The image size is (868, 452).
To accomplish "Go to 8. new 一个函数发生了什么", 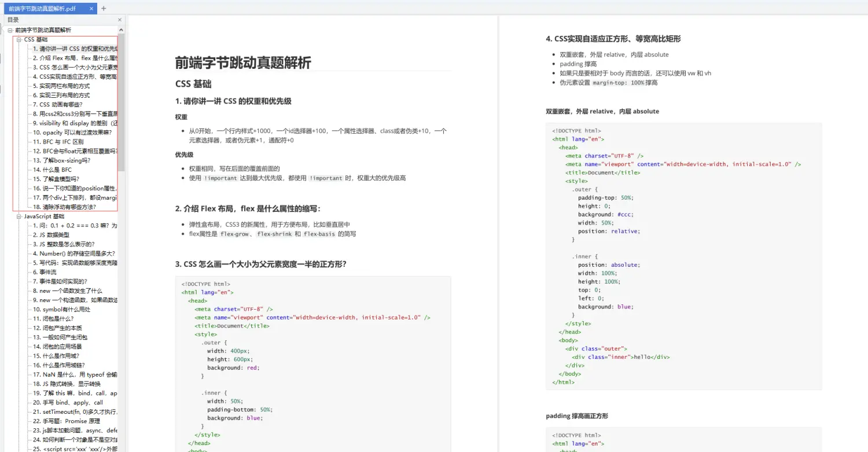I will (67, 291).
